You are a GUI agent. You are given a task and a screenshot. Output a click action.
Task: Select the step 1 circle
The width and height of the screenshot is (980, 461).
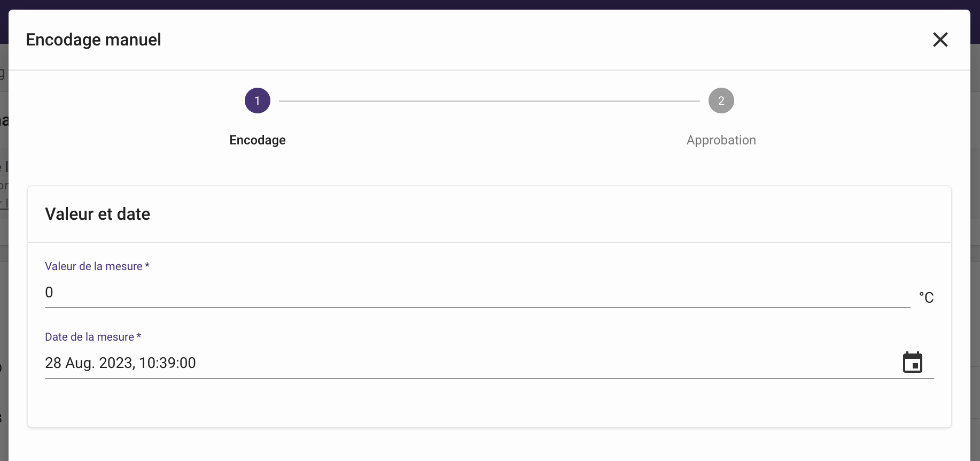[x=258, y=101]
